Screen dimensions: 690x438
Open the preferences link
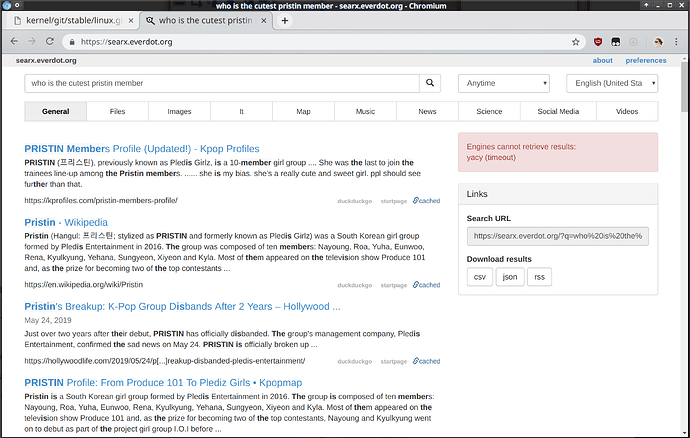click(646, 60)
